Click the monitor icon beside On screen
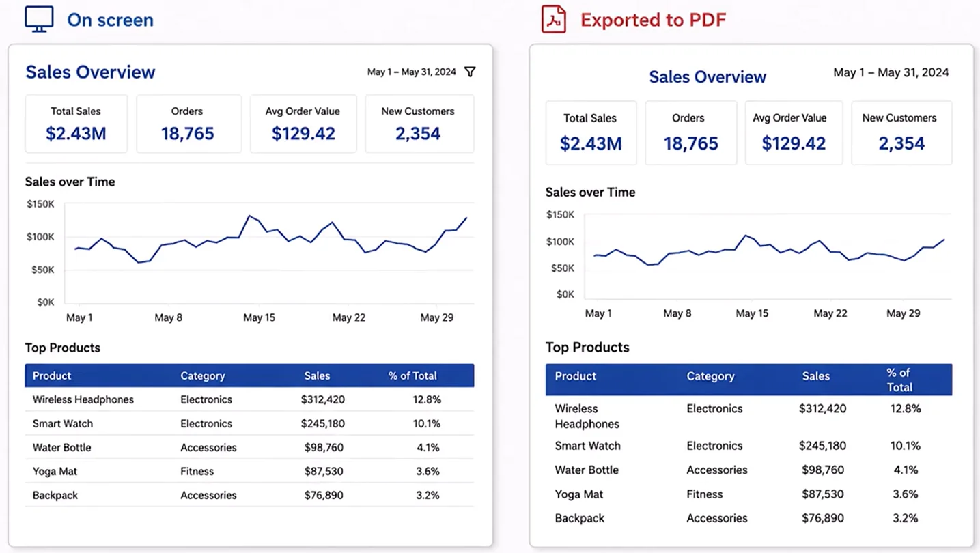980x553 pixels. click(39, 19)
